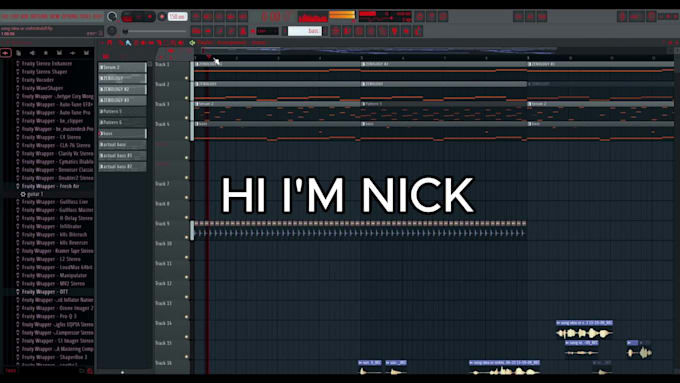Select the Paint brush tool
680x383 pixels.
128,43
